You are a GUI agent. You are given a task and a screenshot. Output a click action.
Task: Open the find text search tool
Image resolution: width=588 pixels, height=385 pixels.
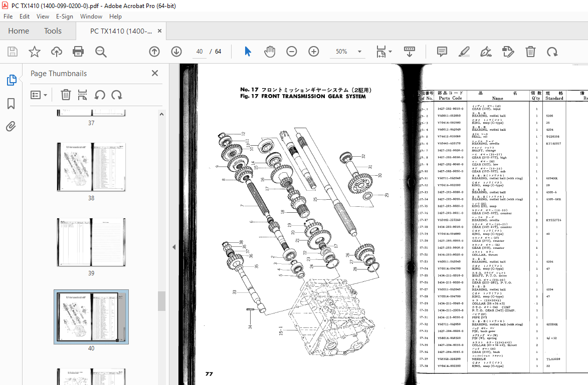[x=100, y=52]
